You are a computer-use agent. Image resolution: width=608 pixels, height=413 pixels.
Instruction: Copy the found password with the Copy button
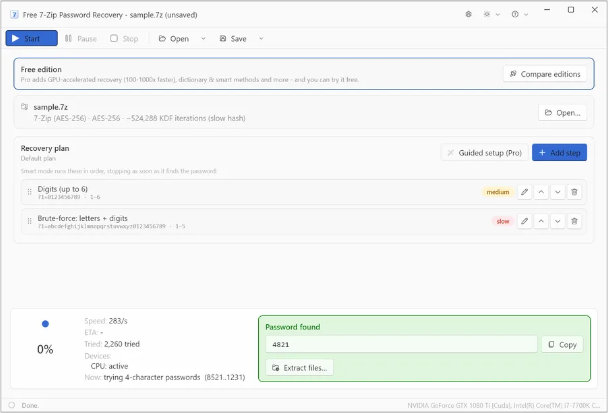click(562, 344)
